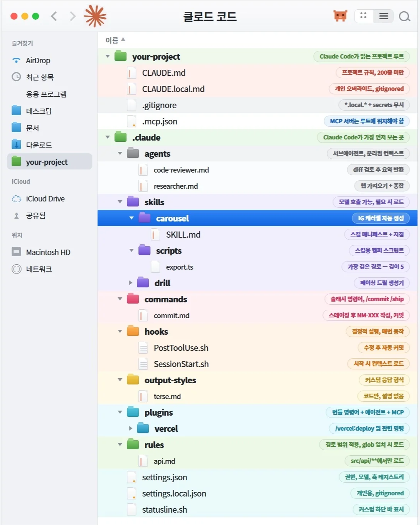Select the export.ts file name
420x525 pixels.
[x=180, y=267]
